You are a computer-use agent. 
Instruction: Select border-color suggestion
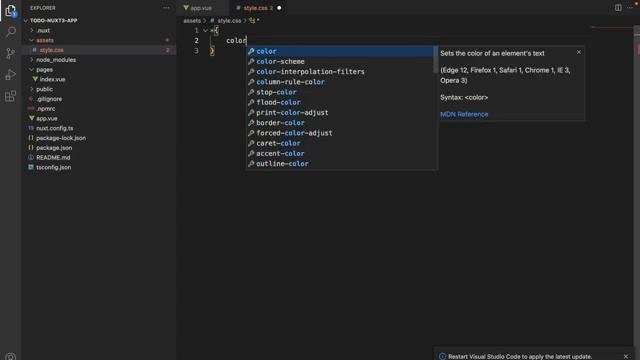[x=340, y=123]
